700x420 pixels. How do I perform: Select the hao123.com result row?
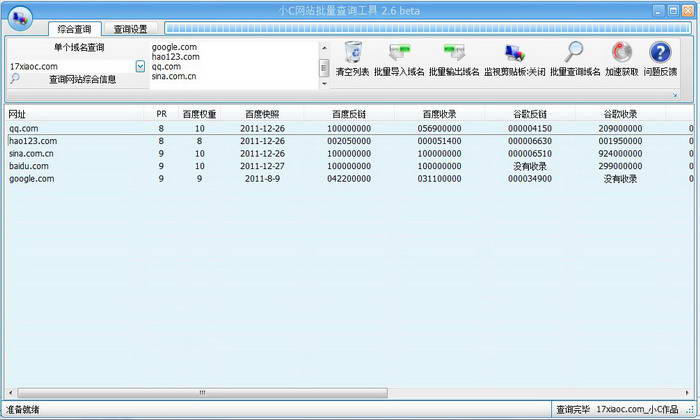350,141
